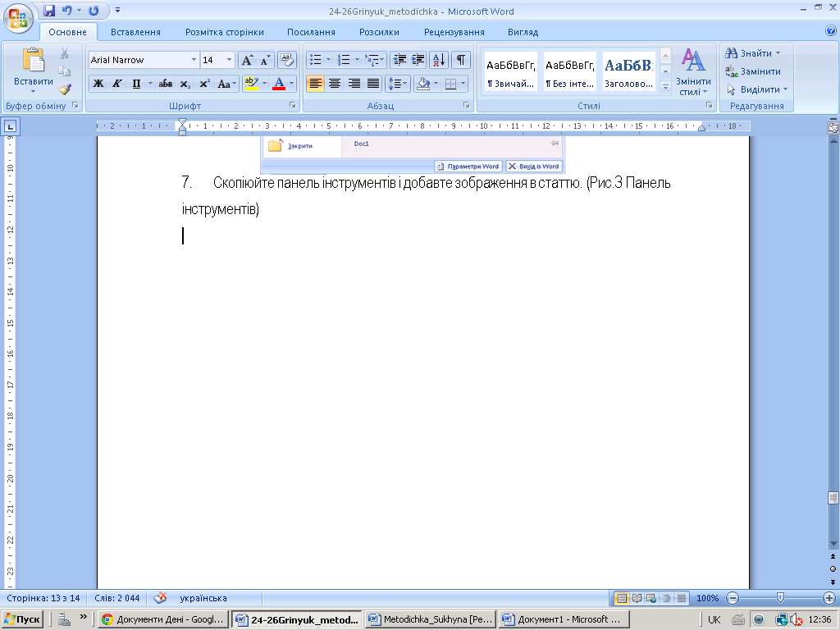The height and width of the screenshot is (630, 840).
Task: Expand the Paste options arrow
Action: coord(33,92)
